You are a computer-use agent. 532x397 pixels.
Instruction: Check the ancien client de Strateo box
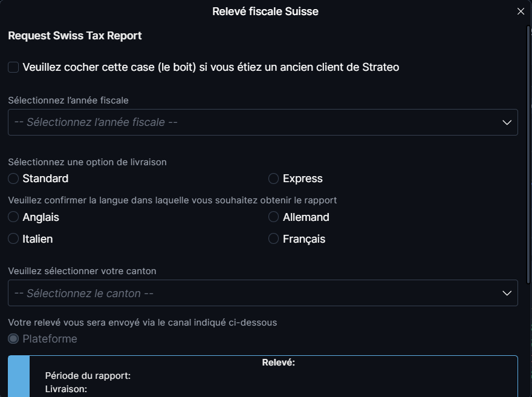click(13, 67)
